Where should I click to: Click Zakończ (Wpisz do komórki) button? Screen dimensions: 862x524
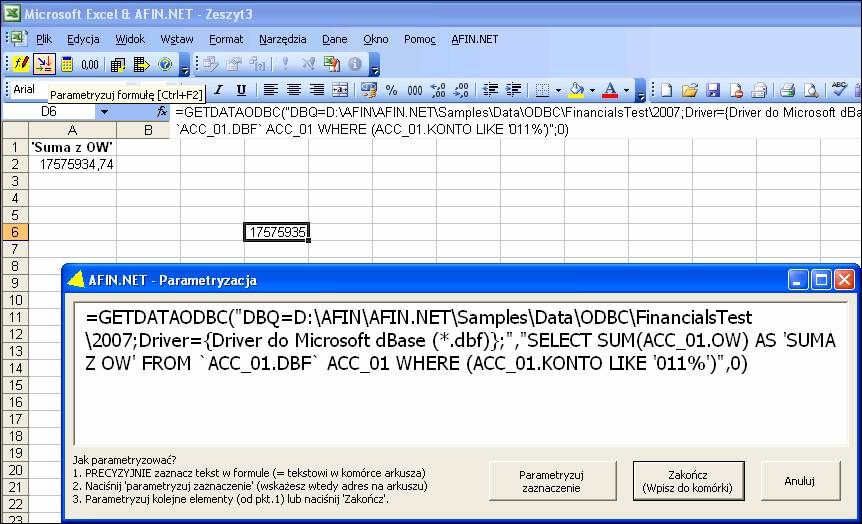pos(688,481)
